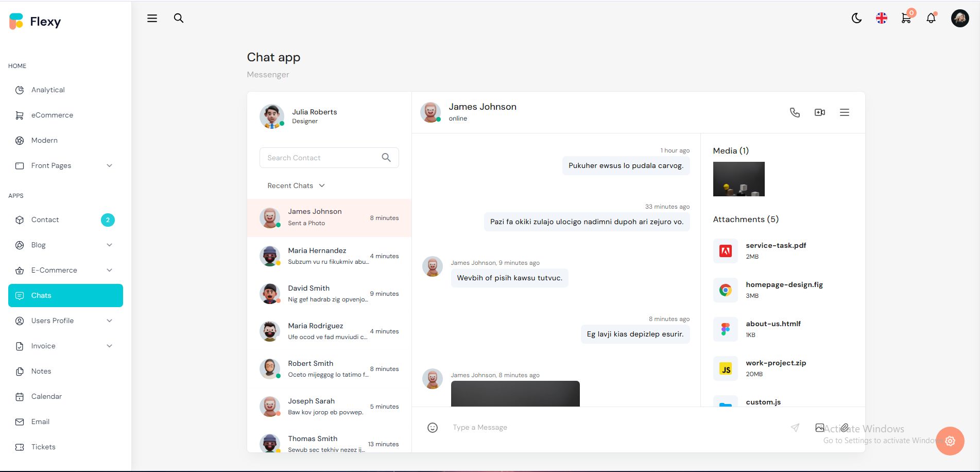Select Chats in sidebar

tap(65, 296)
